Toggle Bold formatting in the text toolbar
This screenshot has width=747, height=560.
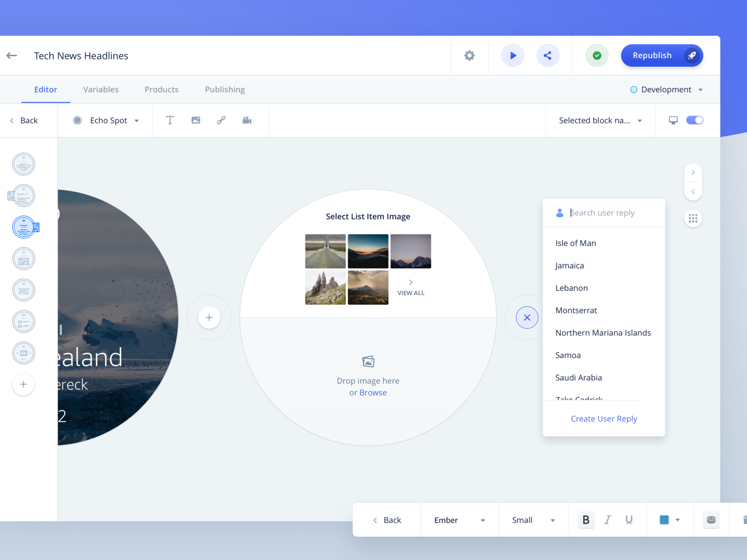point(586,519)
